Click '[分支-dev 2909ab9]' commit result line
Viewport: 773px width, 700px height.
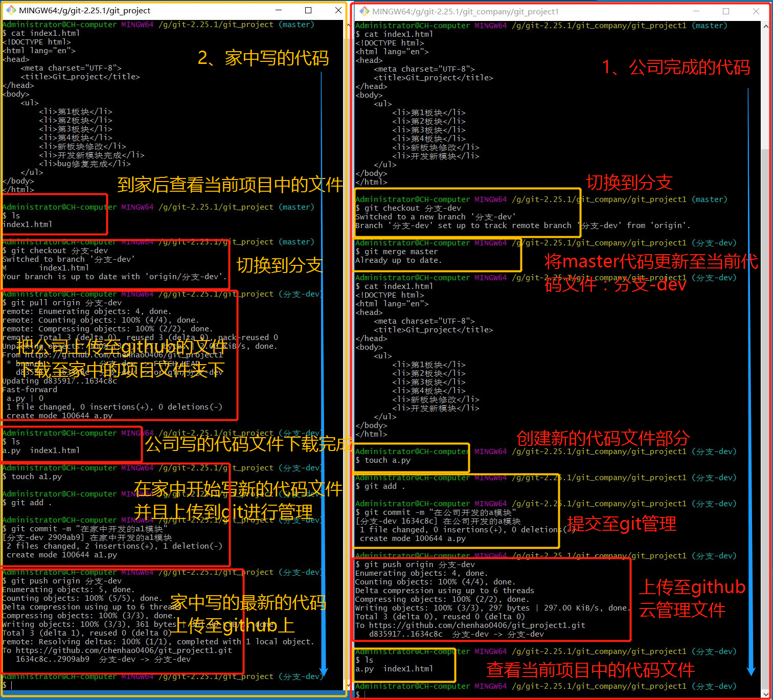pos(87,537)
